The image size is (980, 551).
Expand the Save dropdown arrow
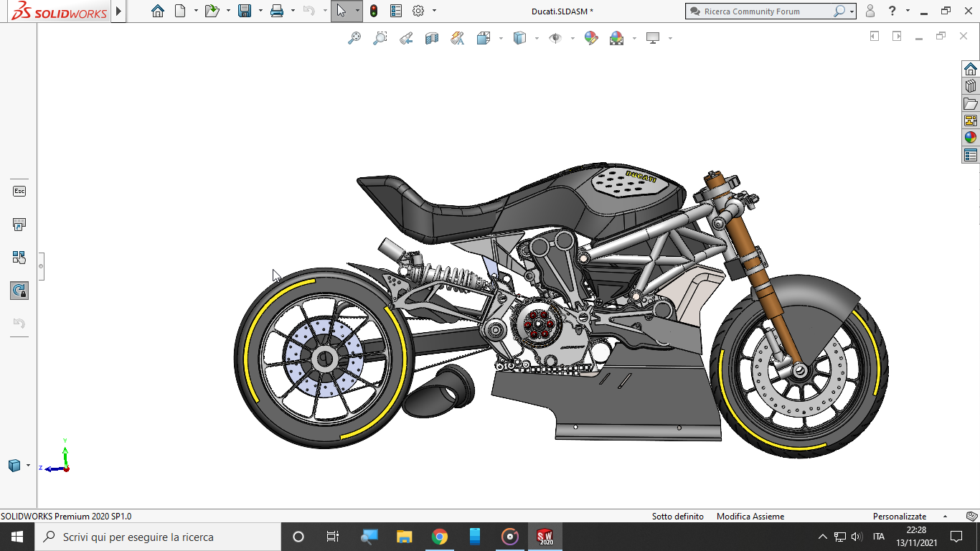pos(260,11)
